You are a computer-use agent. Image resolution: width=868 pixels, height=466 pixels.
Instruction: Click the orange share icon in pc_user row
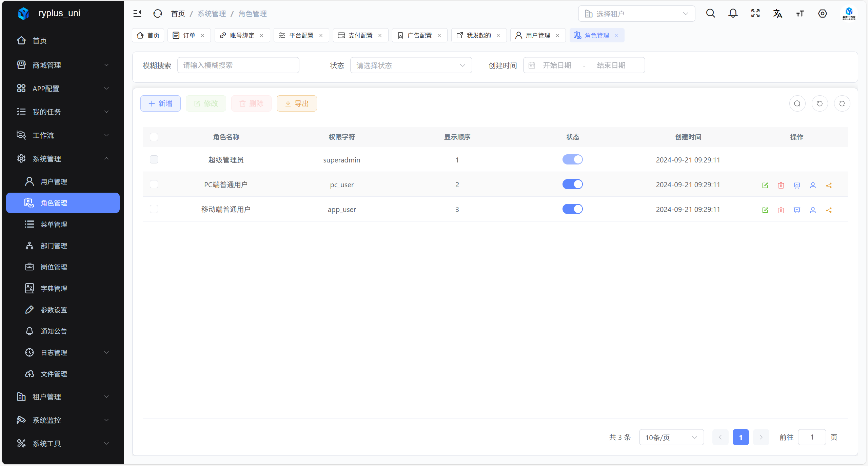pos(829,185)
